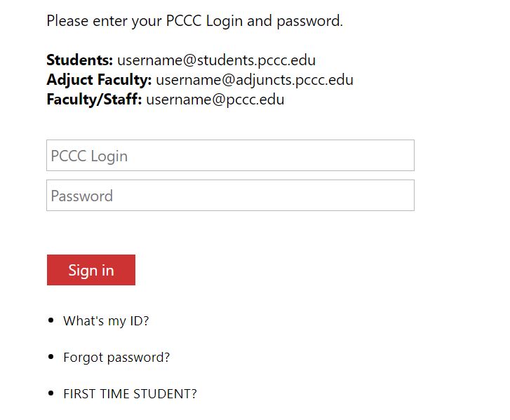Click the red Sign in button

[x=91, y=270]
